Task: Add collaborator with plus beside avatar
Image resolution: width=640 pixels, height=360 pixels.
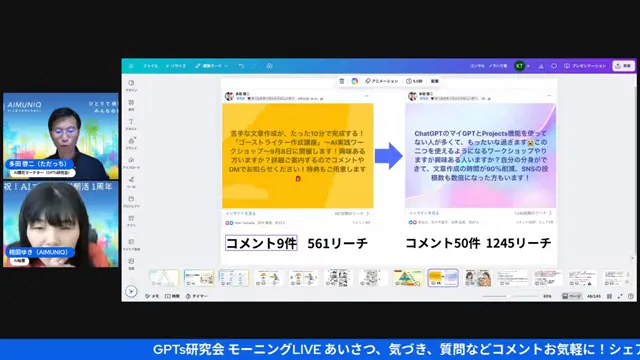Action: coord(528,66)
